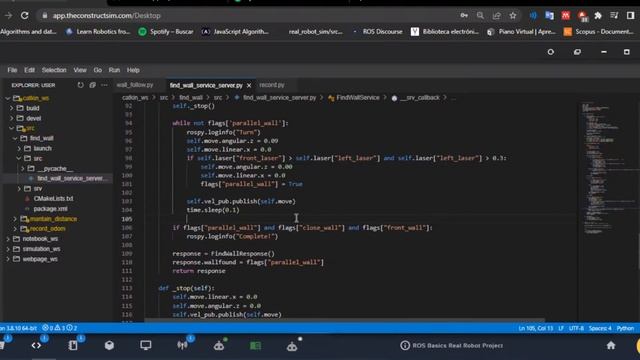Open the Piano Virtual bookmark

point(521,32)
